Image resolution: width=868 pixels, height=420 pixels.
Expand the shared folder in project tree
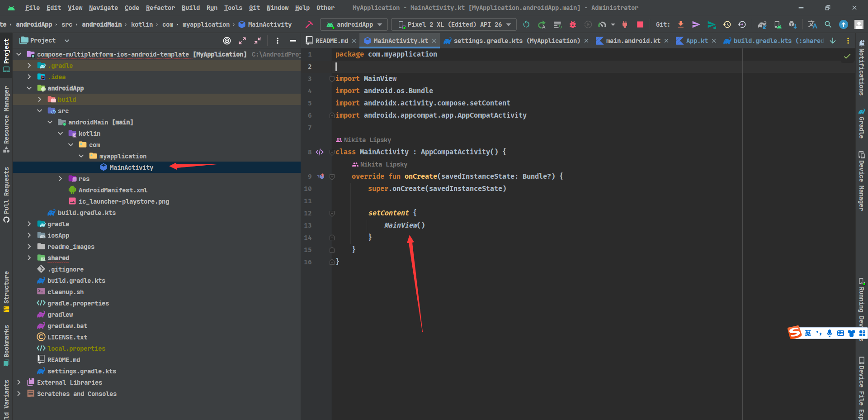coord(29,258)
